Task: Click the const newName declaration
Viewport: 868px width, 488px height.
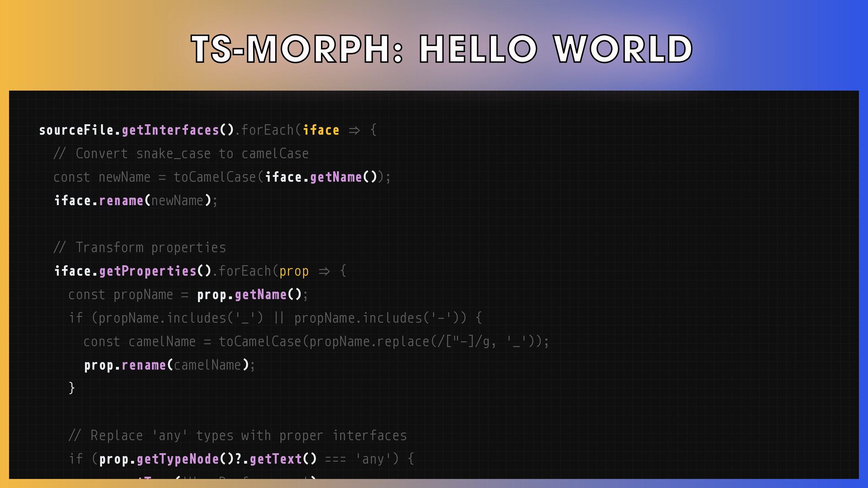Action: pos(102,177)
